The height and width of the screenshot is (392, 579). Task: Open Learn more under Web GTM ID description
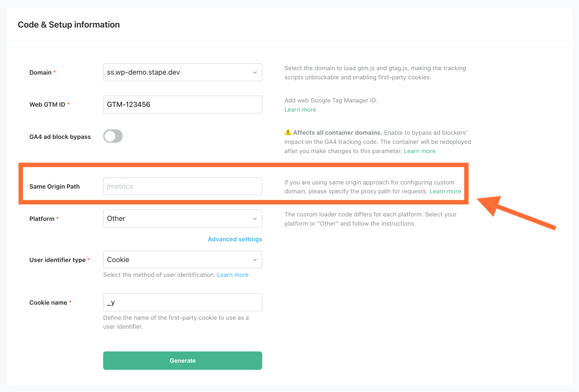300,110
